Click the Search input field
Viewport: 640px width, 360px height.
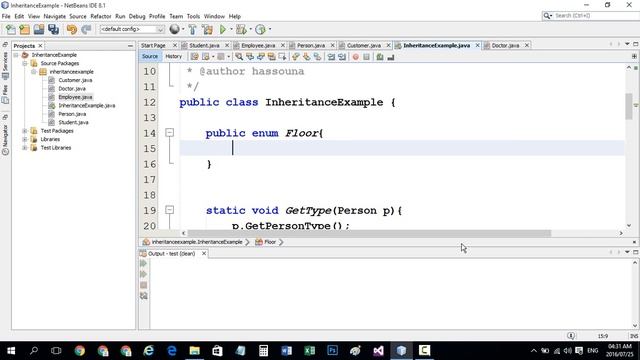595,16
